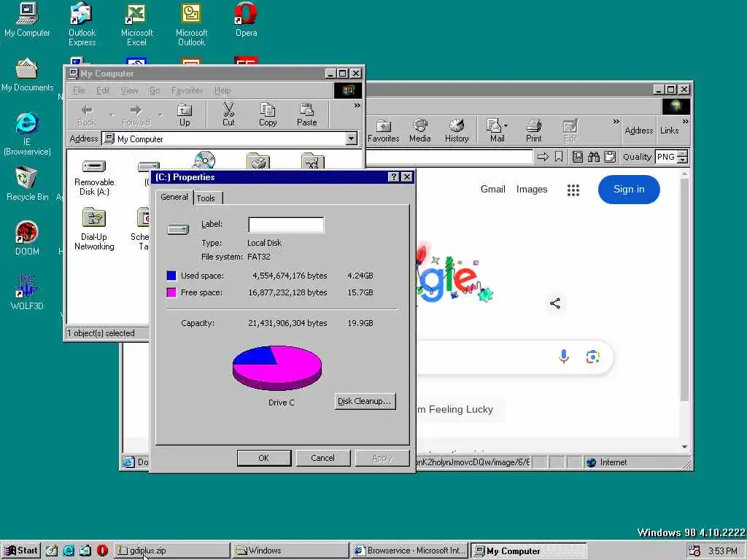Screen dimensions: 747x560
Task: Select the General tab in Properties
Action: [174, 197]
